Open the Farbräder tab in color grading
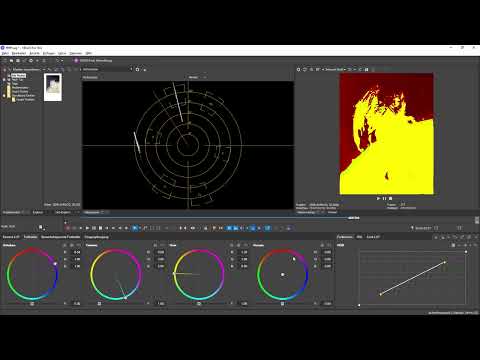480x360 pixels. [x=30, y=237]
